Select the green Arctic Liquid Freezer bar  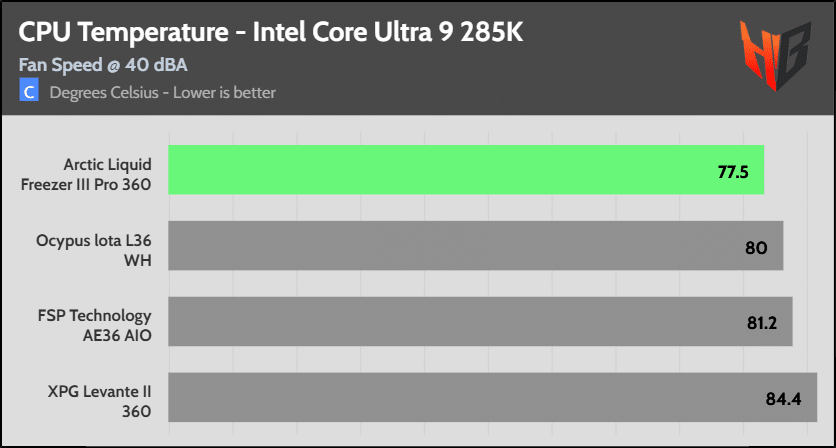pos(467,170)
